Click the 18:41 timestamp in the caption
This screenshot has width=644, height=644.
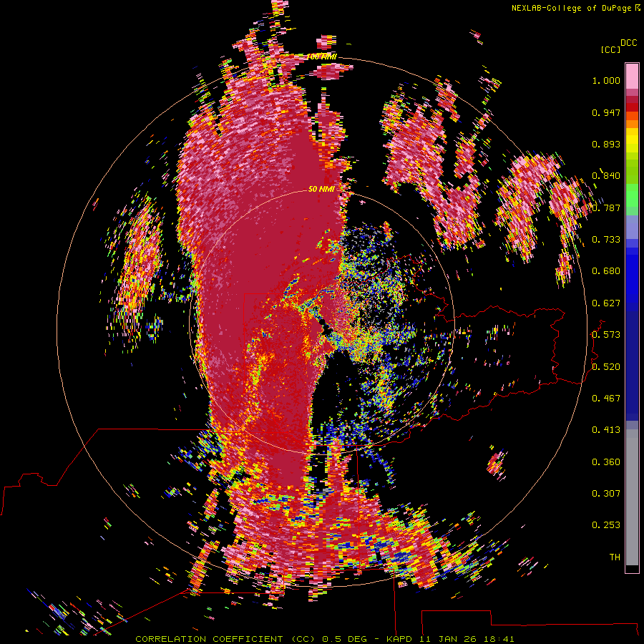click(499, 639)
